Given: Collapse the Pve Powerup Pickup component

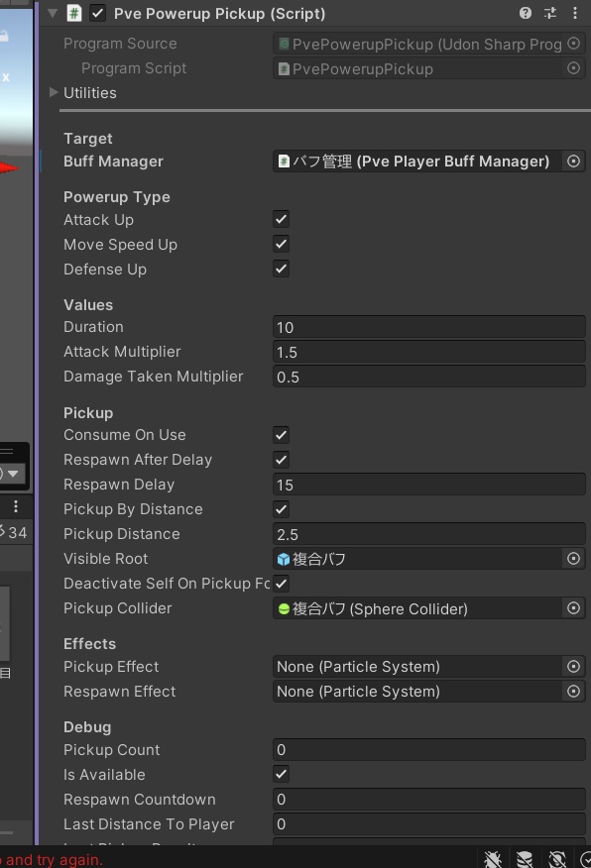Looking at the screenshot, I should pos(53,13).
